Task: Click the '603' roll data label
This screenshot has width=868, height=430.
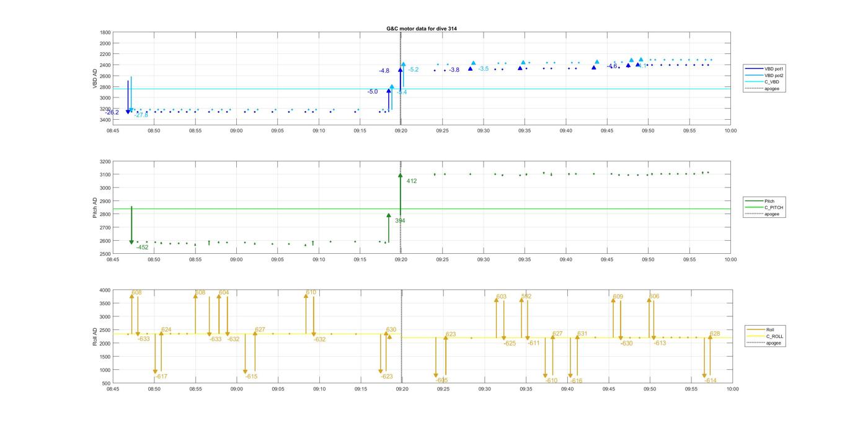Action: coord(502,297)
